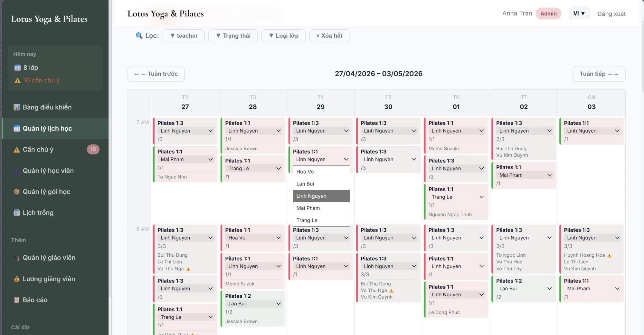Click the search magnifier icon beside Lọc
The width and height of the screenshot is (644, 335).
point(139,35)
